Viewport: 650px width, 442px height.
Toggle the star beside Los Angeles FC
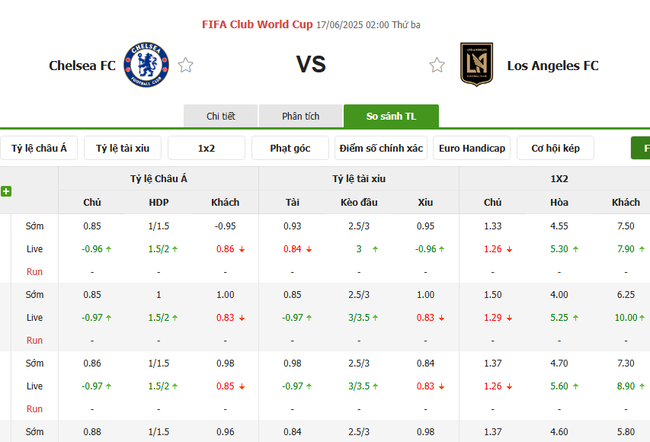(x=437, y=66)
